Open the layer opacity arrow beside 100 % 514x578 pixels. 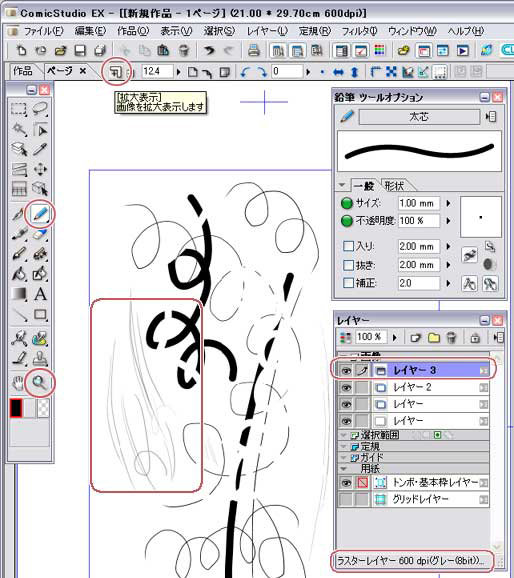click(395, 337)
